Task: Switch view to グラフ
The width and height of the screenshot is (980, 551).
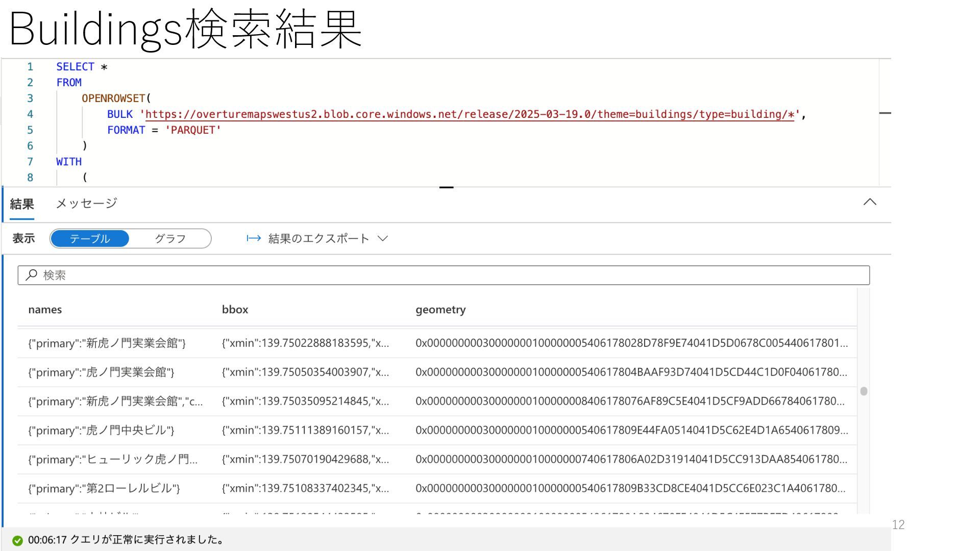Action: pyautogui.click(x=170, y=238)
